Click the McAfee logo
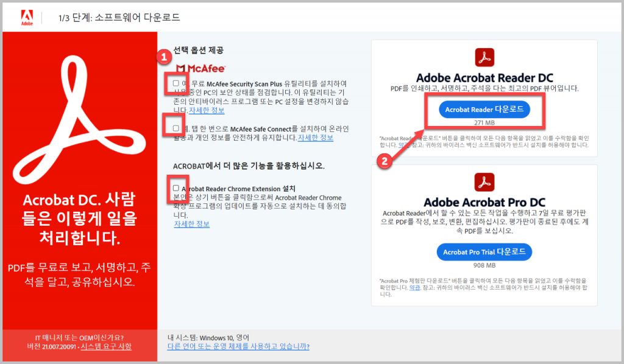 [x=200, y=69]
